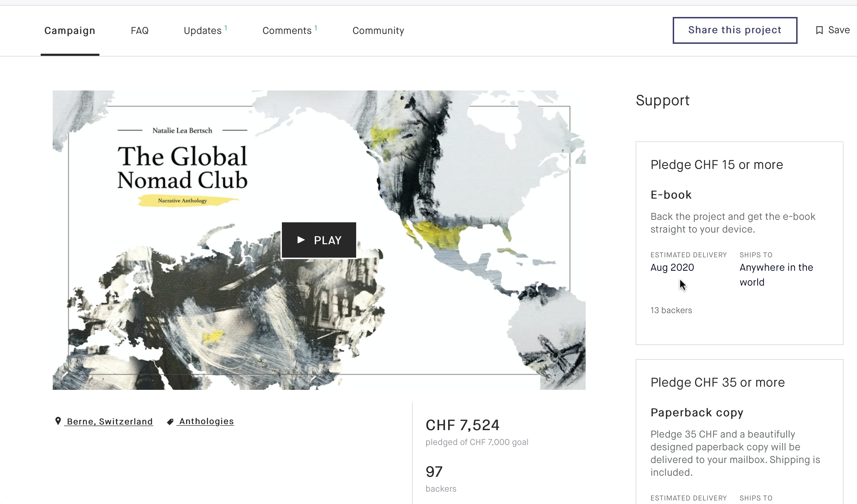Click the bookmark Save icon

point(819,30)
